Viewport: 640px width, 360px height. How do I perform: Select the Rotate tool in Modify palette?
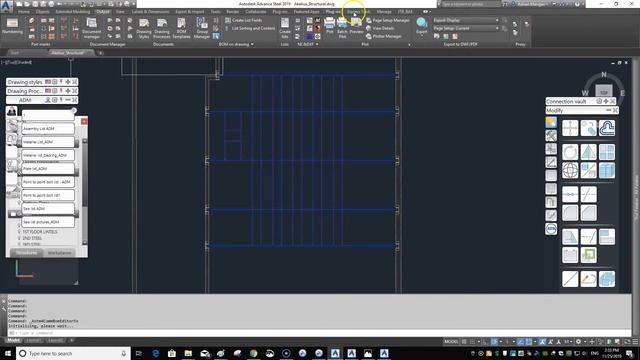pyautogui.click(x=570, y=152)
